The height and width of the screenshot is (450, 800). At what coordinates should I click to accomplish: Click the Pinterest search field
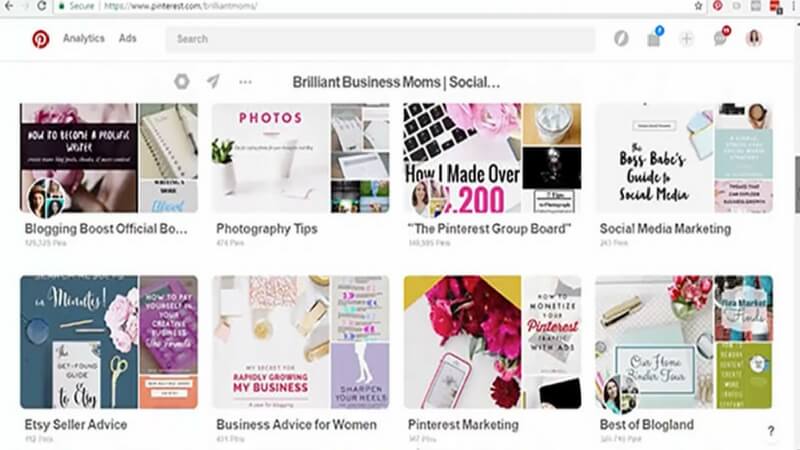coord(380,39)
